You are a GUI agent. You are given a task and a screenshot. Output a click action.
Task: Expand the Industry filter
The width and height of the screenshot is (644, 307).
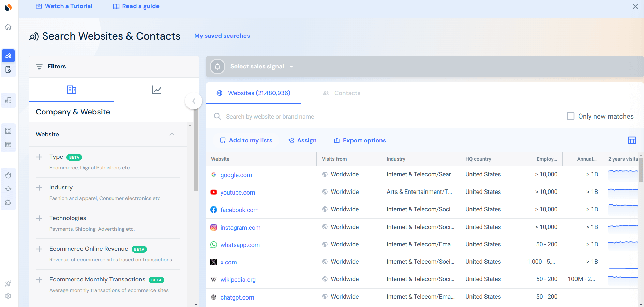(x=39, y=188)
